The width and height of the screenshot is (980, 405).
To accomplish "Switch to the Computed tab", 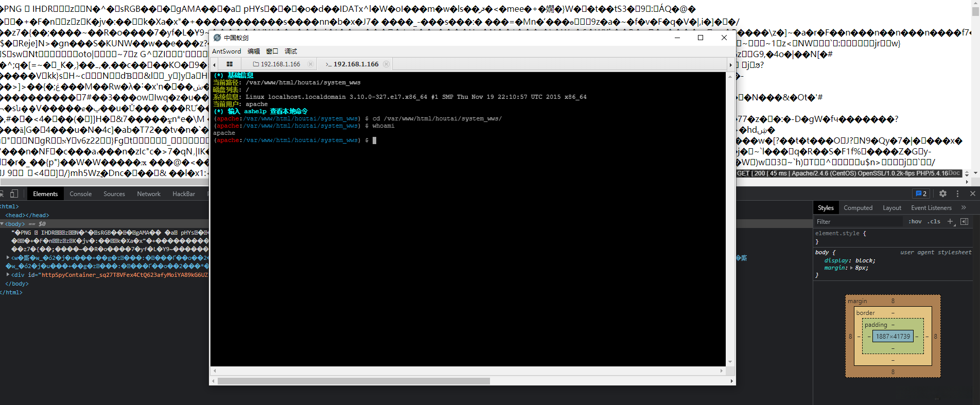I will point(858,208).
